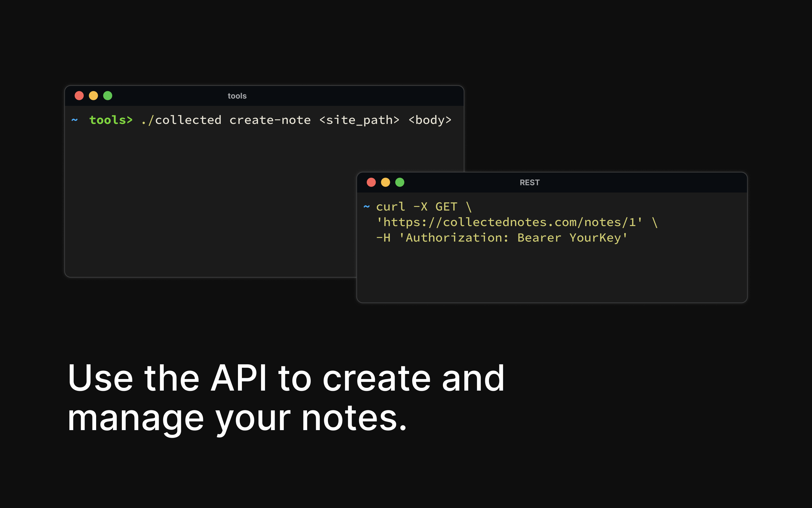Maximize the tools window via green dot
The height and width of the screenshot is (508, 812).
(108, 96)
